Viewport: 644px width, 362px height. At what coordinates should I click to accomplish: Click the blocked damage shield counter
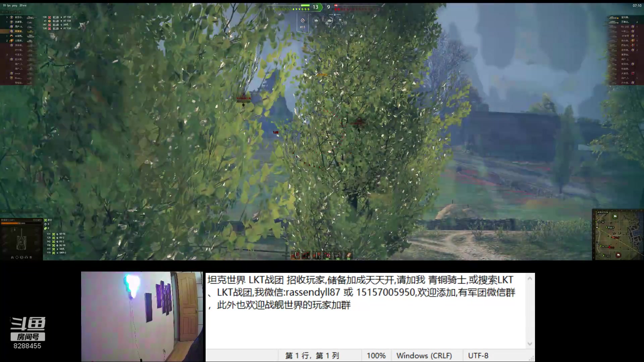pos(47,224)
